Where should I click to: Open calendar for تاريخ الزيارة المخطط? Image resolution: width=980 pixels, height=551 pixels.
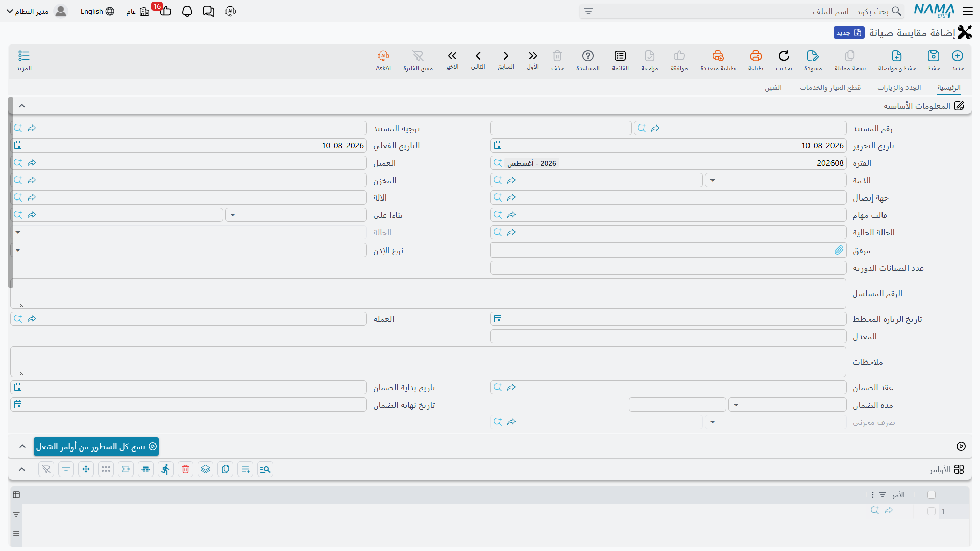click(x=498, y=319)
